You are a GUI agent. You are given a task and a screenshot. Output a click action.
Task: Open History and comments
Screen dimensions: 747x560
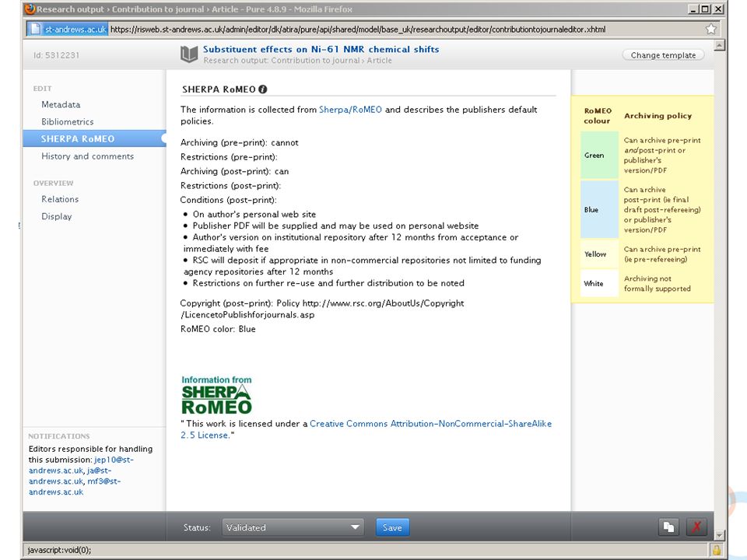[x=87, y=156]
